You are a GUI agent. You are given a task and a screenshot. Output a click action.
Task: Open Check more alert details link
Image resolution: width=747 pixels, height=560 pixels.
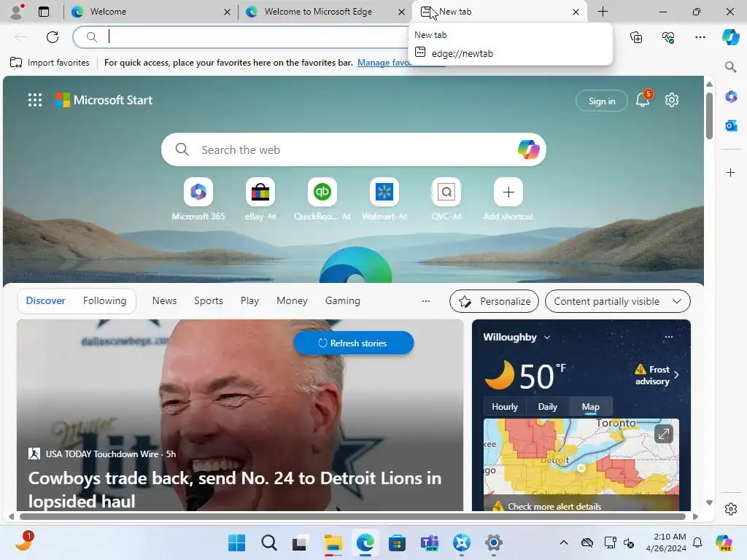coord(554,506)
